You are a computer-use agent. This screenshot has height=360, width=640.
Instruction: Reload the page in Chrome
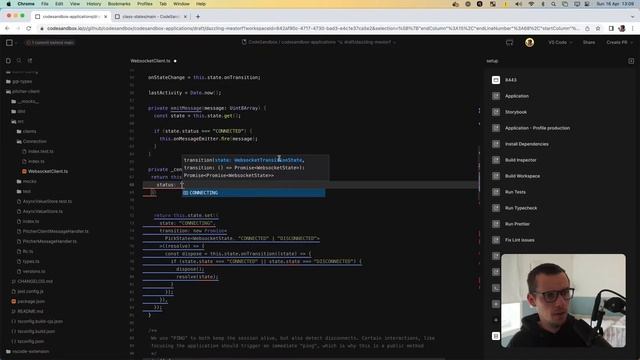click(x=29, y=29)
